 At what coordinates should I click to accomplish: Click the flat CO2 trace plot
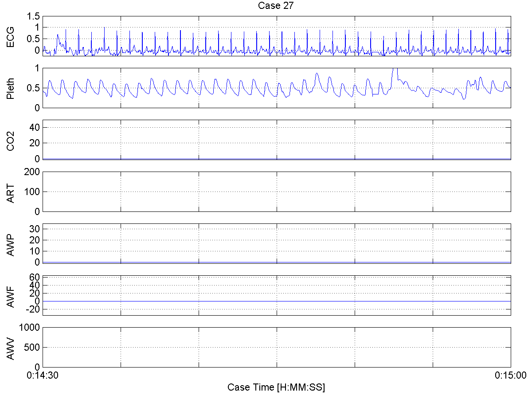277,140
